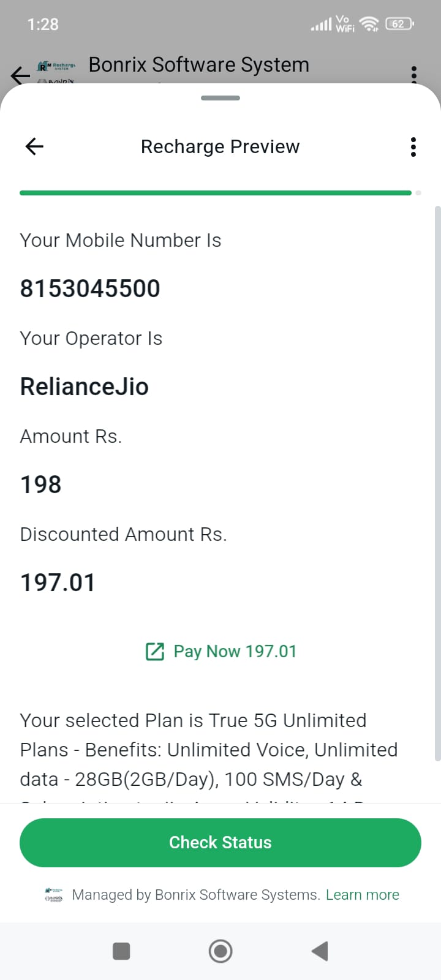Screen dimensions: 441x980
Task: Click the vertical scrollbar on right edge
Action: pos(437,484)
